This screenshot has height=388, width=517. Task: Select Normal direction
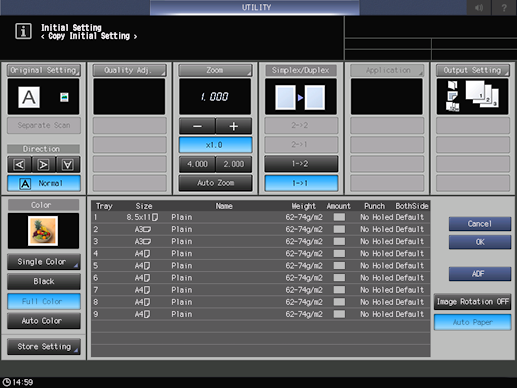click(44, 183)
